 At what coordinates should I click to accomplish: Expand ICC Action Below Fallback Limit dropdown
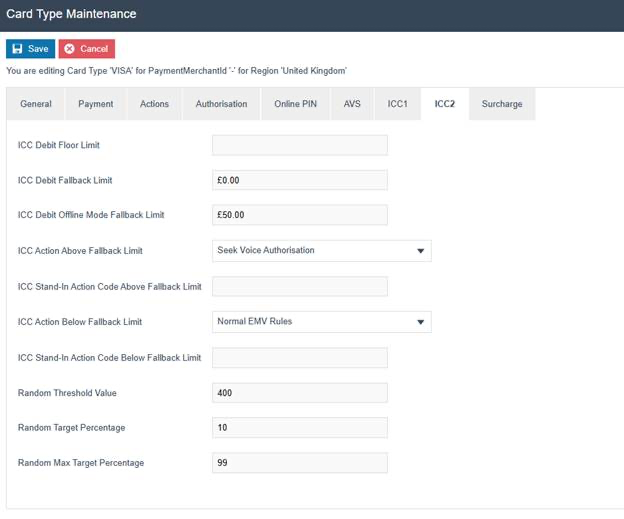322,322
